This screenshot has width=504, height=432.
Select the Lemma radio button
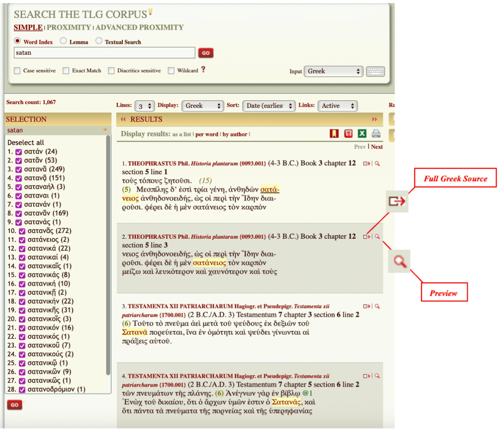(x=64, y=41)
